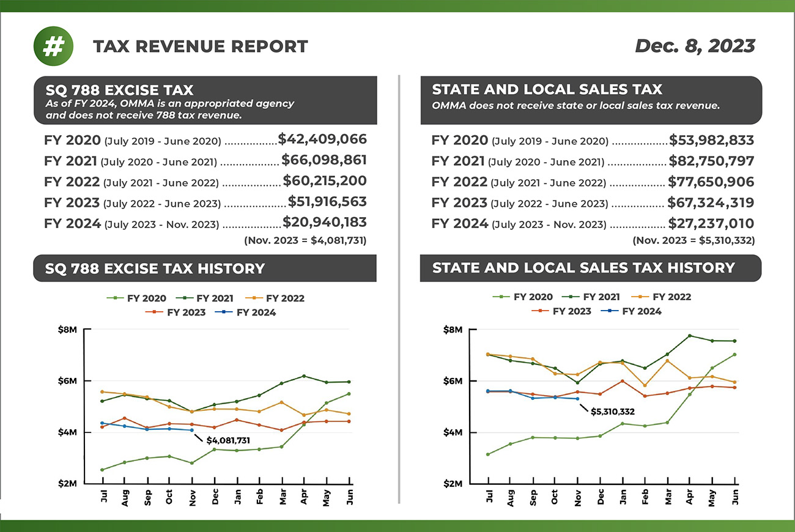Click the excise FY 2021 total $66,098,861
This screenshot has height=532, width=795.
tap(324, 161)
